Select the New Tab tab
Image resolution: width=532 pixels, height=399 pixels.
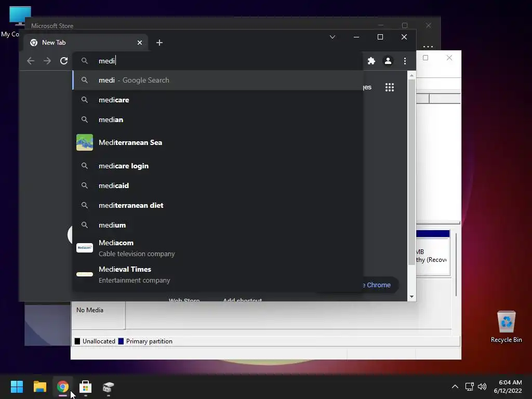[x=87, y=43]
